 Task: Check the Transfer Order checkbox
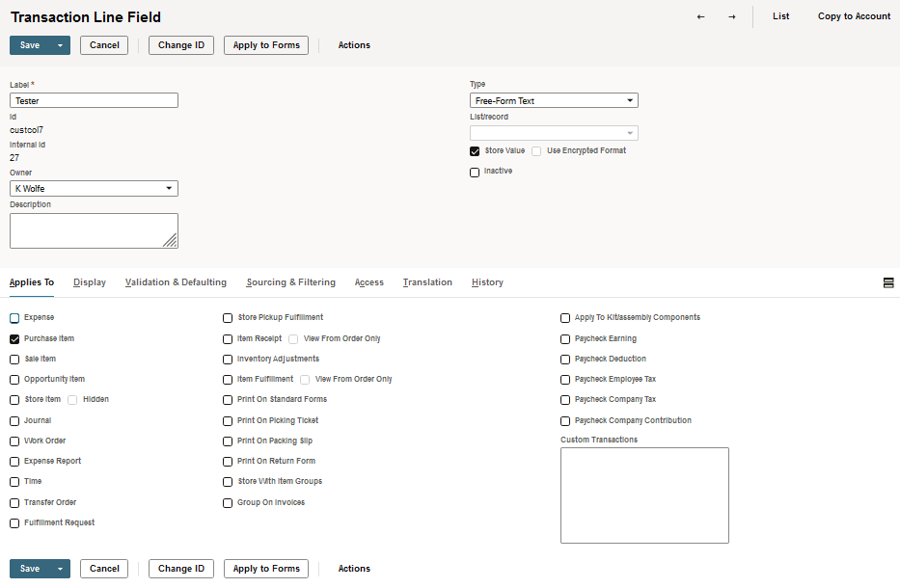click(14, 503)
